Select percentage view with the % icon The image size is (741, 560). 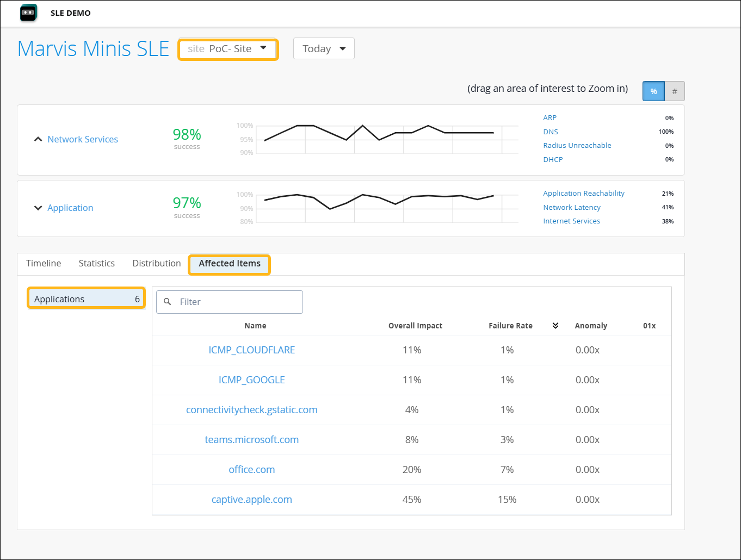(653, 91)
